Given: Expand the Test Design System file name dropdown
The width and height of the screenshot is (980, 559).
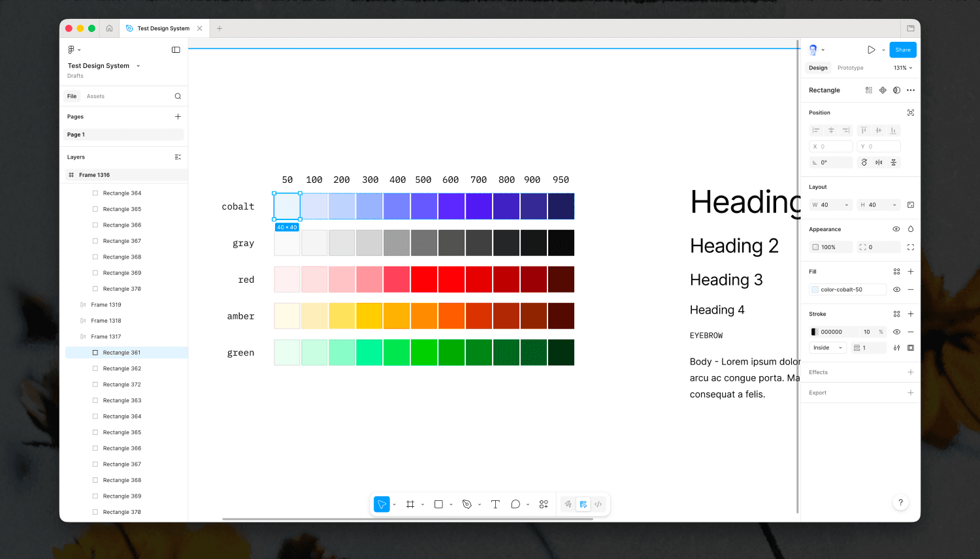Looking at the screenshot, I should [139, 66].
